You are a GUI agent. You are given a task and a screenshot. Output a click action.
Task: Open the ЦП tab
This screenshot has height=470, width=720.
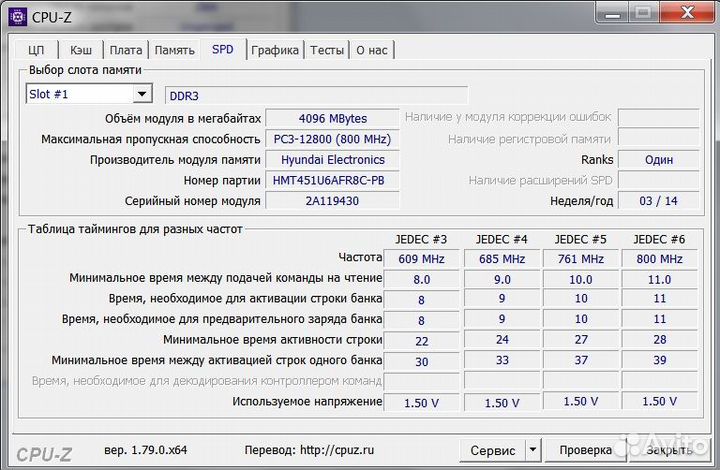tap(36, 50)
